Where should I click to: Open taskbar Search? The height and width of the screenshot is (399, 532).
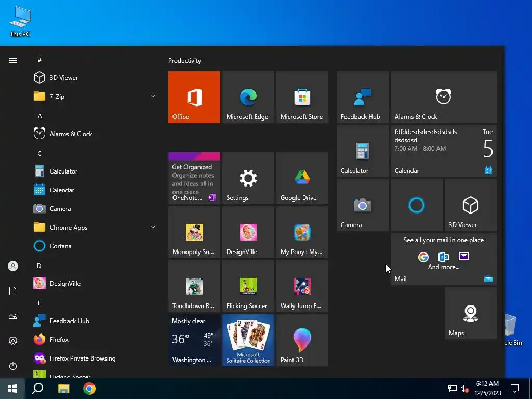(x=37, y=389)
